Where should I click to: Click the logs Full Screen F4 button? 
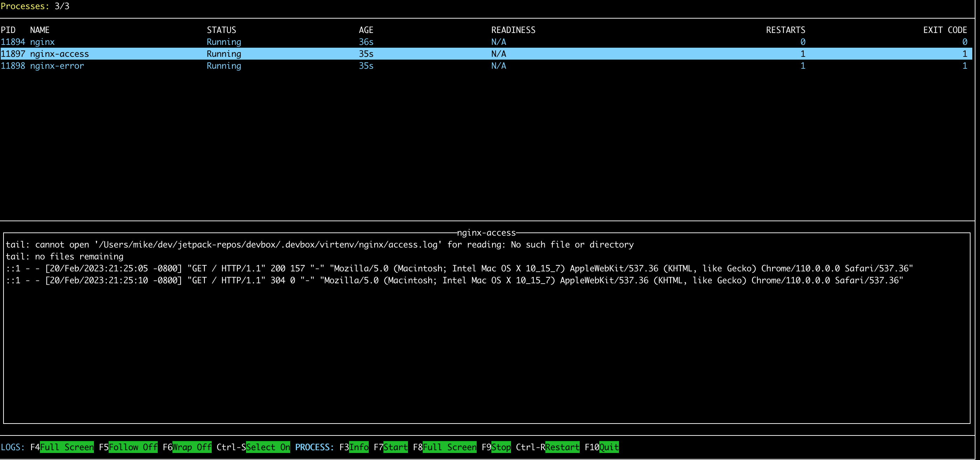67,447
